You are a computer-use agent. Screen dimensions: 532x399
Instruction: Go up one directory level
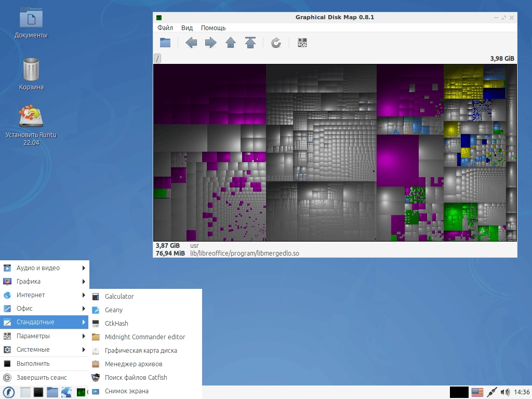click(231, 43)
